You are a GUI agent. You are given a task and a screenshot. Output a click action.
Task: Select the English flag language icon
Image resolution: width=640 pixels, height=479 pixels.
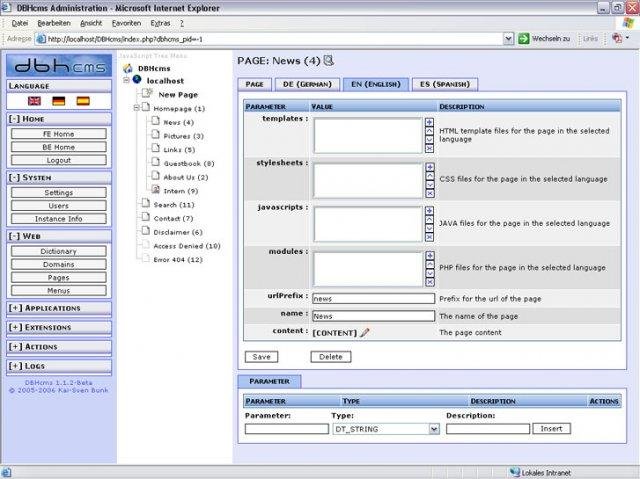34,101
